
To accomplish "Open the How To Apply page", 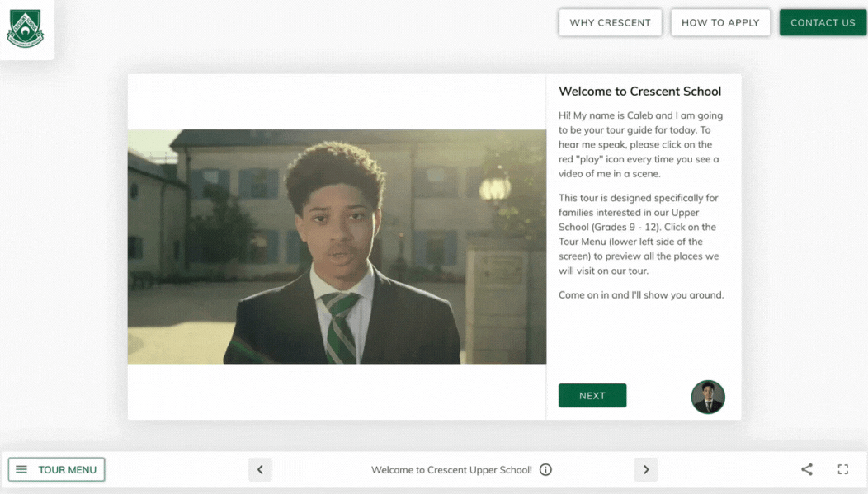I will click(x=720, y=23).
